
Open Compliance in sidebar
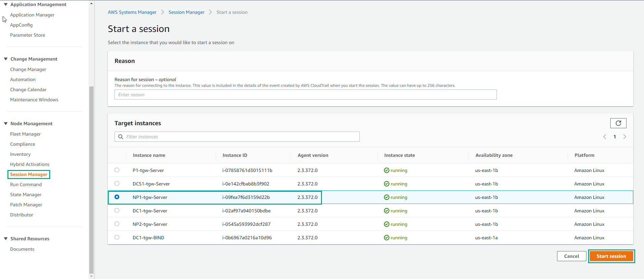click(23, 144)
